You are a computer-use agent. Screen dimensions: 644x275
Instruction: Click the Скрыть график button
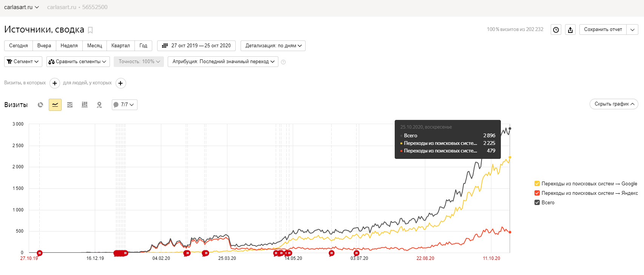(x=614, y=104)
